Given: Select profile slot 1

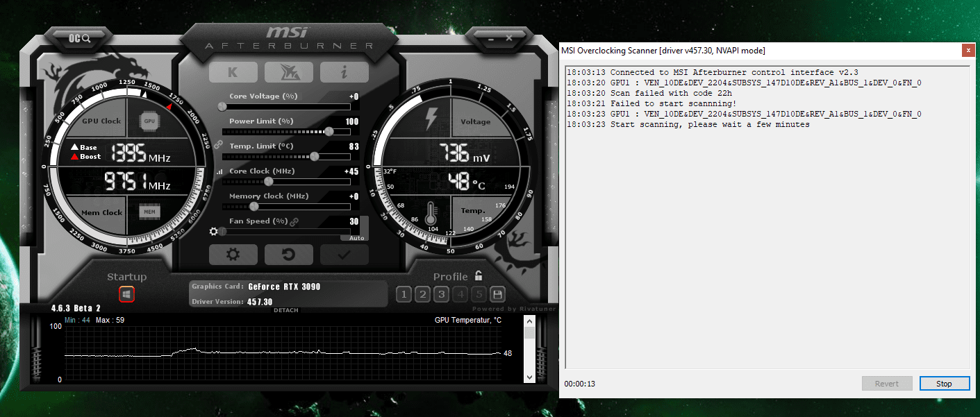Looking at the screenshot, I should click(404, 294).
